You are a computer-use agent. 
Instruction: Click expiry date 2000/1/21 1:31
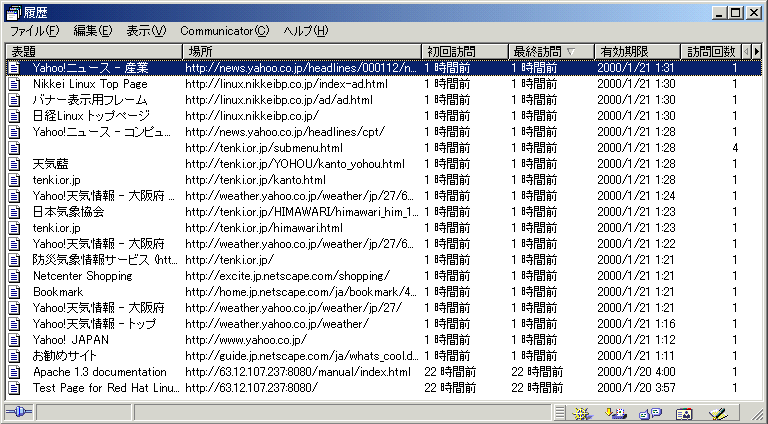(x=636, y=68)
